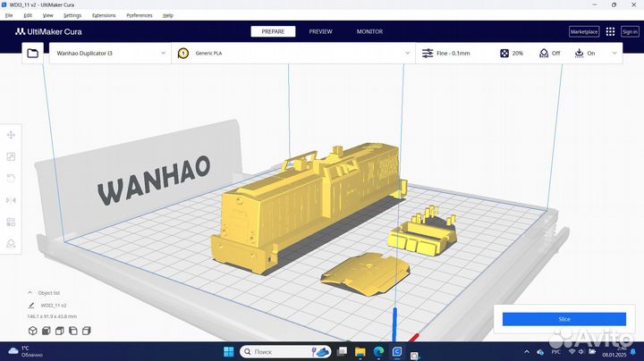
Task: Select the Rotate tool in left toolbar
Action: pyautogui.click(x=11, y=178)
